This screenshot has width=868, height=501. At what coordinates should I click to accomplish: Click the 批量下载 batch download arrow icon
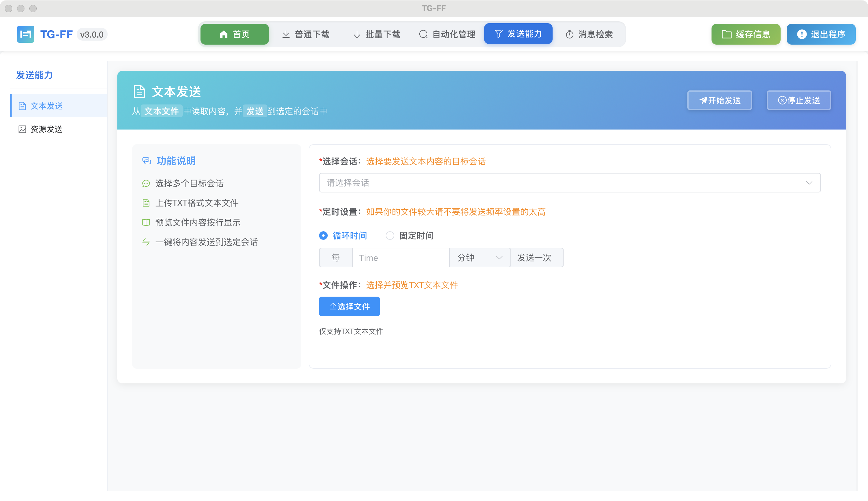tap(357, 34)
